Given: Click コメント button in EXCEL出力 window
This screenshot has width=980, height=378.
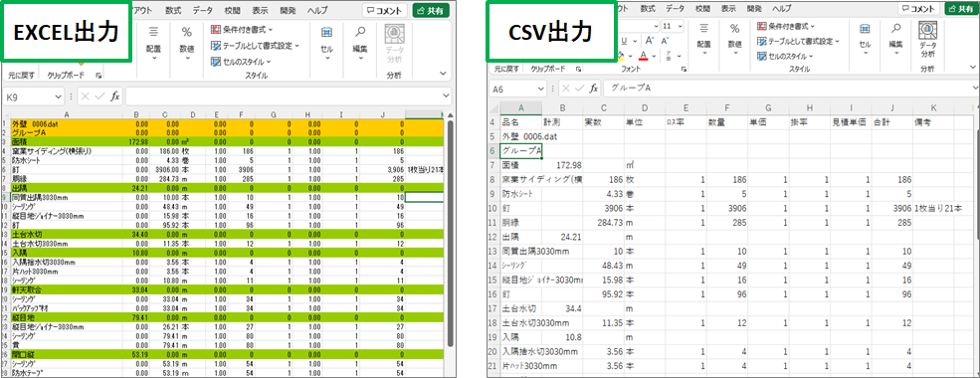Looking at the screenshot, I should click(384, 11).
